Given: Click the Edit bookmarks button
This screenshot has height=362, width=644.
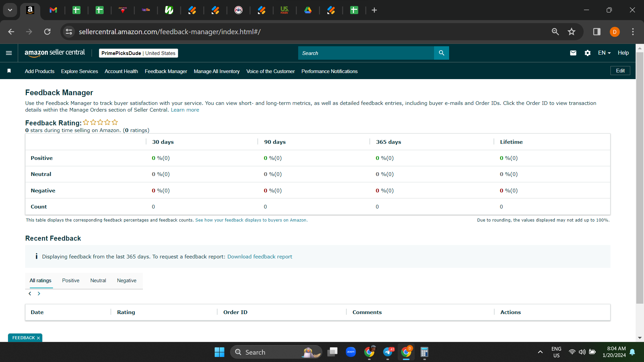Looking at the screenshot, I should (620, 71).
